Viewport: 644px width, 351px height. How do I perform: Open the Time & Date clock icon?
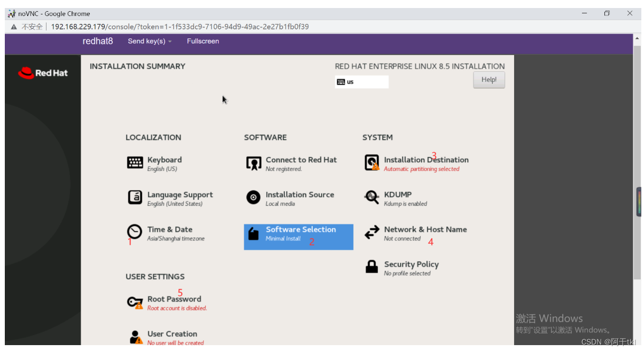[135, 232]
